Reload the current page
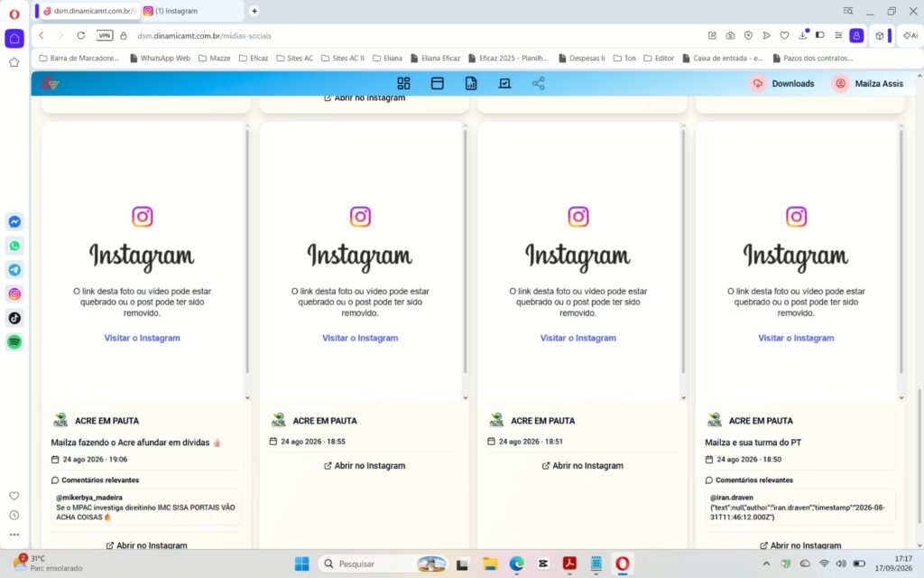The width and height of the screenshot is (924, 578). [80, 35]
